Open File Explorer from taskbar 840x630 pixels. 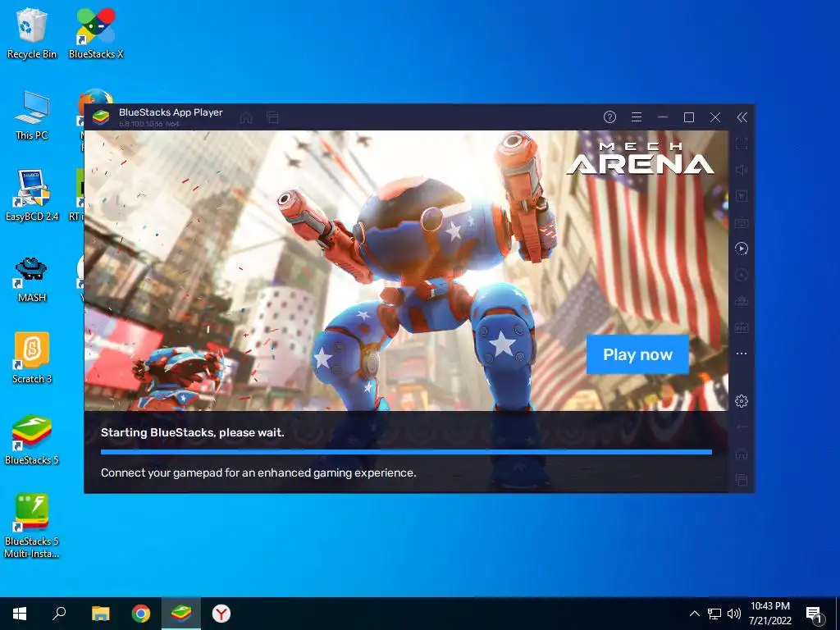[x=100, y=614]
